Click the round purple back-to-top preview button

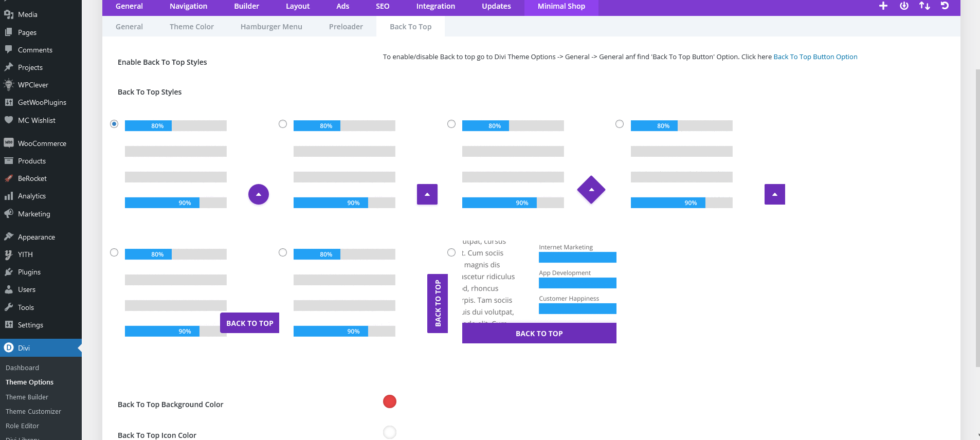pos(259,194)
